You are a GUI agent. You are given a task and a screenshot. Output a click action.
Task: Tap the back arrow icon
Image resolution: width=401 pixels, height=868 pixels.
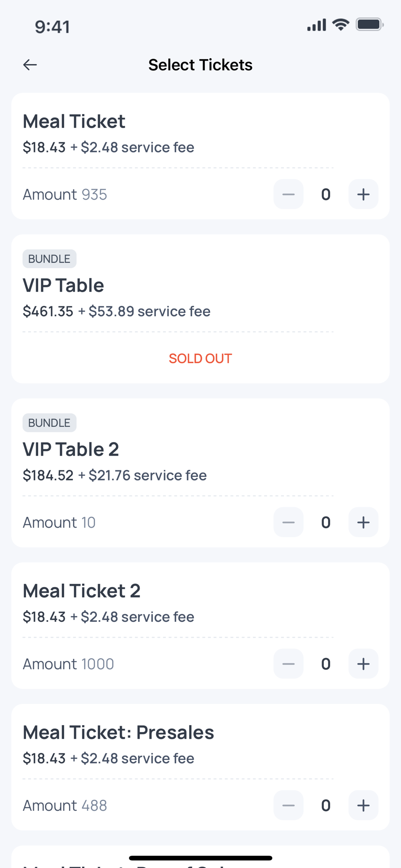pos(30,65)
